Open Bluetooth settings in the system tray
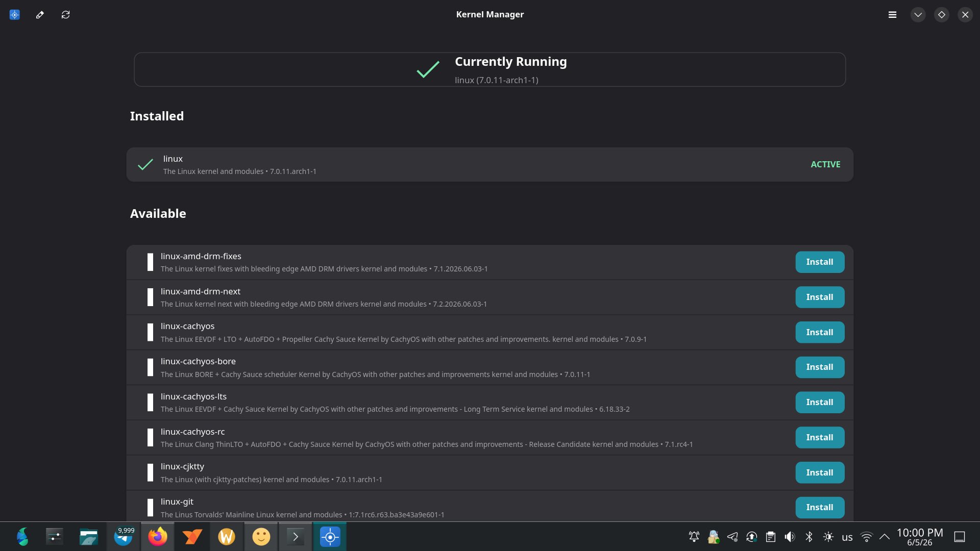Screen dimensions: 980x551 click(x=809, y=537)
